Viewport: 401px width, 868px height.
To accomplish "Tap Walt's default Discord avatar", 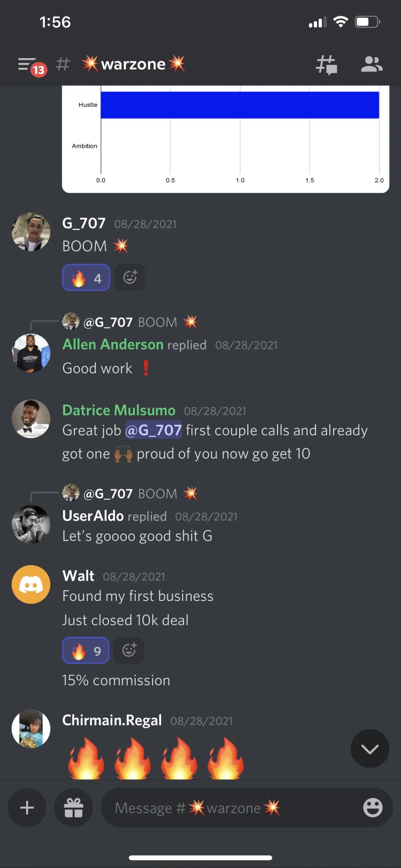I will coord(31,584).
